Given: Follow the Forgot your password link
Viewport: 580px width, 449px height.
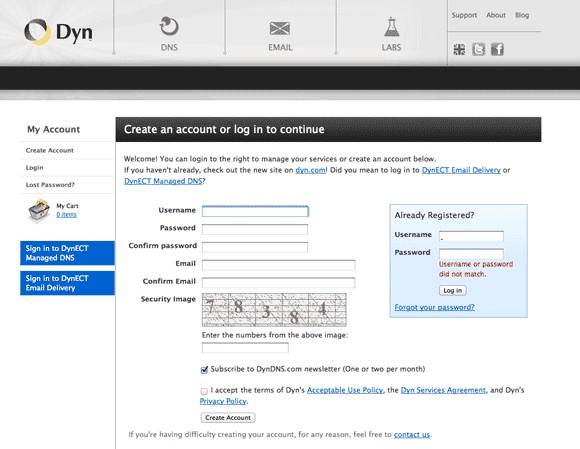Looking at the screenshot, I should tap(434, 307).
